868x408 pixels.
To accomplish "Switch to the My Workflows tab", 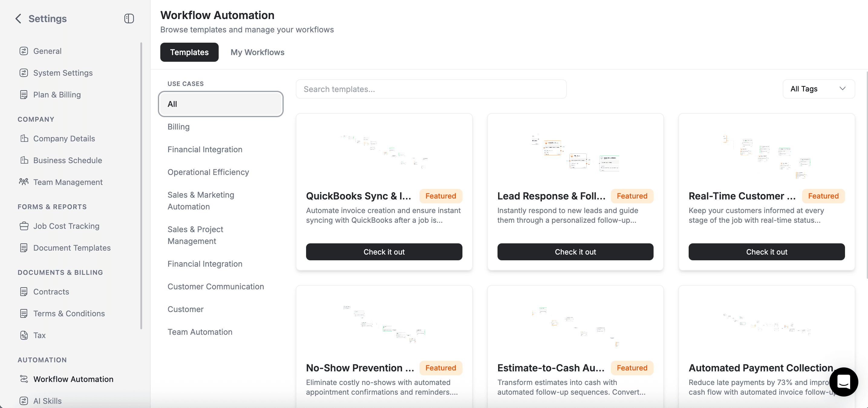I will pos(257,52).
